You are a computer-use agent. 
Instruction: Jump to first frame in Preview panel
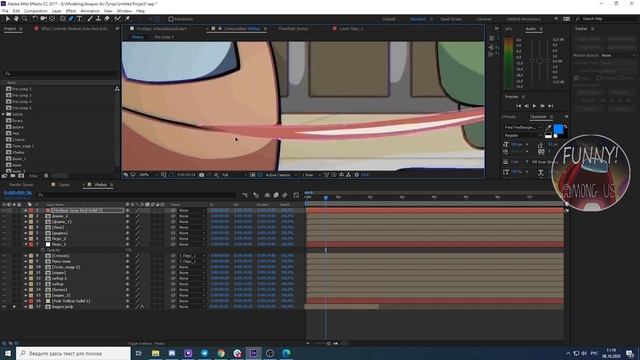(x=518, y=106)
